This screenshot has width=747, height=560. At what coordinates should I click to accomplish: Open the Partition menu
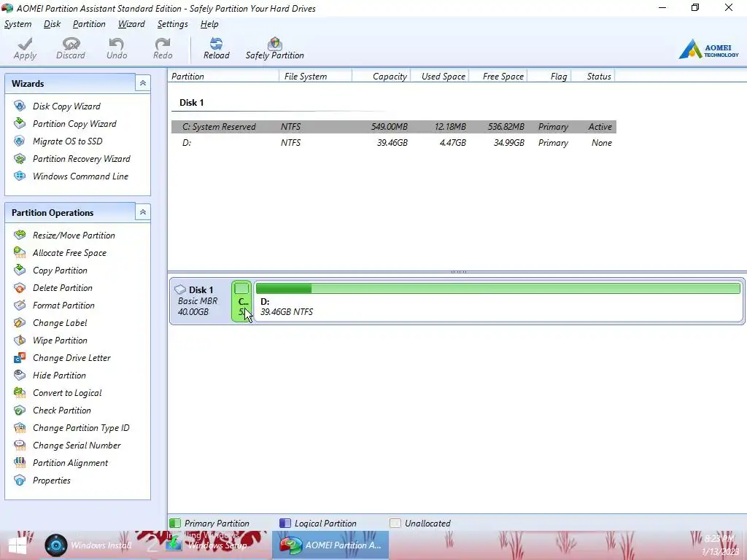pyautogui.click(x=89, y=24)
